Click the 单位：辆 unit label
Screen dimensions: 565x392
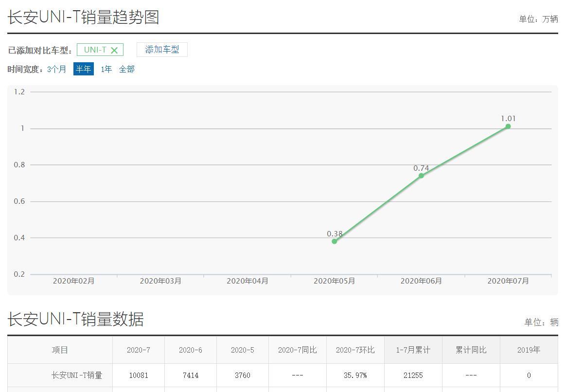[x=541, y=322]
